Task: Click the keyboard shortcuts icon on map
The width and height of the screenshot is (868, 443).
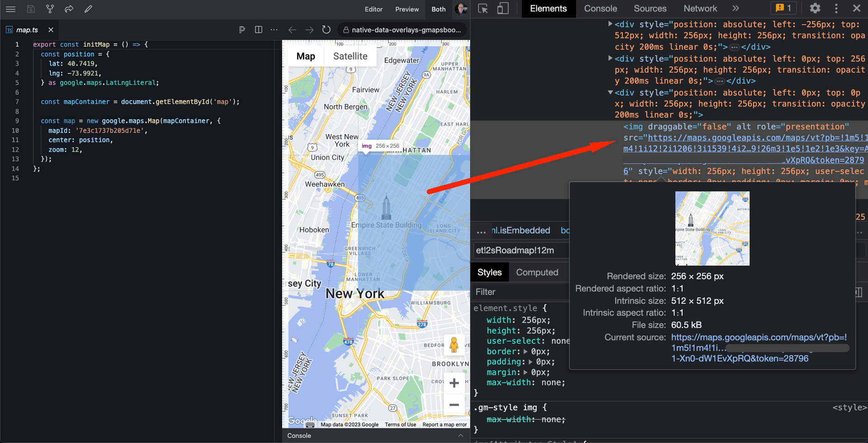Action: [310, 425]
